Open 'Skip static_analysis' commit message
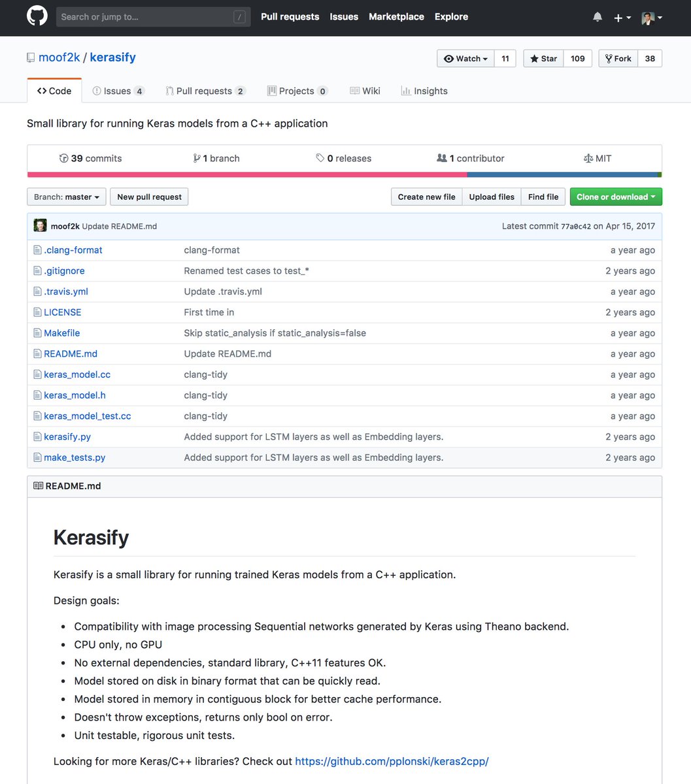Image resolution: width=691 pixels, height=784 pixels. click(x=275, y=333)
